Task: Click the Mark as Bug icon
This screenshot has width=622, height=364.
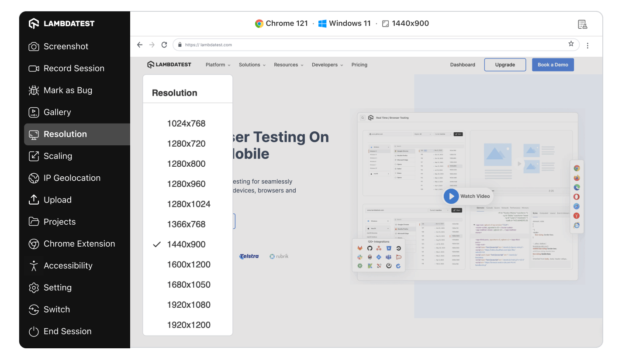Action: pyautogui.click(x=34, y=90)
